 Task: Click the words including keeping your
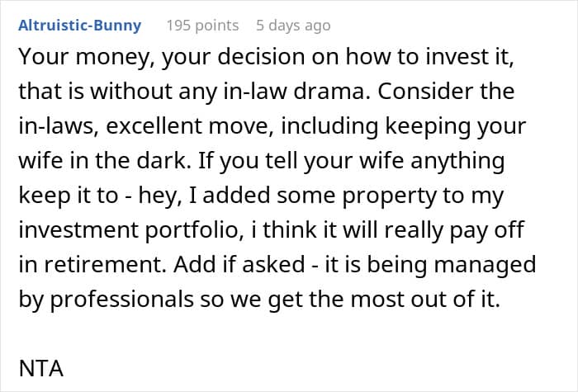403,126
